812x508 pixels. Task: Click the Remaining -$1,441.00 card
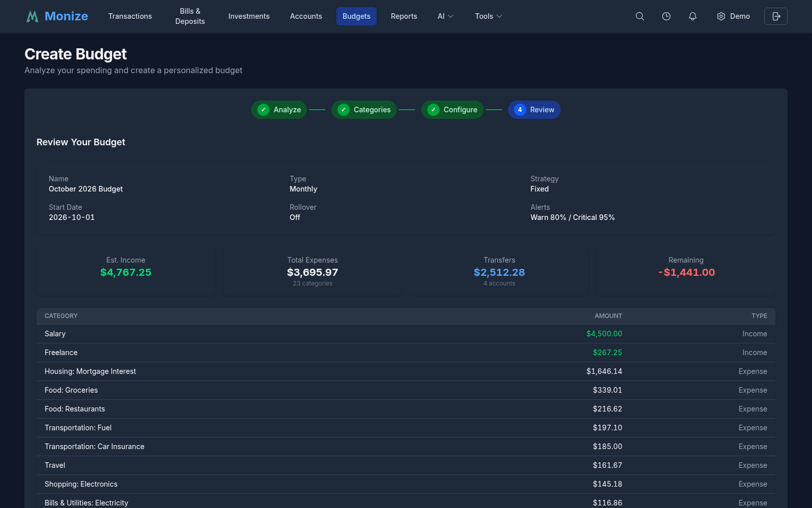coord(686,271)
